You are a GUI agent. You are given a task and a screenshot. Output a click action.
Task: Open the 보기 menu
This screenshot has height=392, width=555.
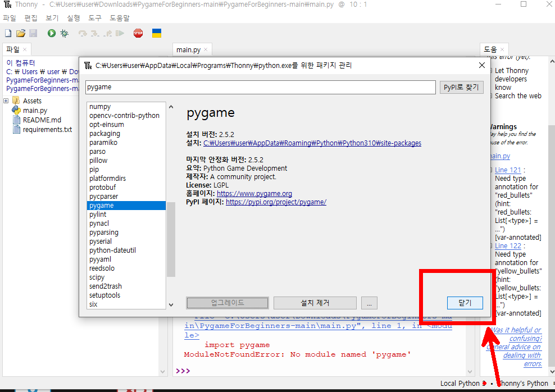click(x=52, y=18)
